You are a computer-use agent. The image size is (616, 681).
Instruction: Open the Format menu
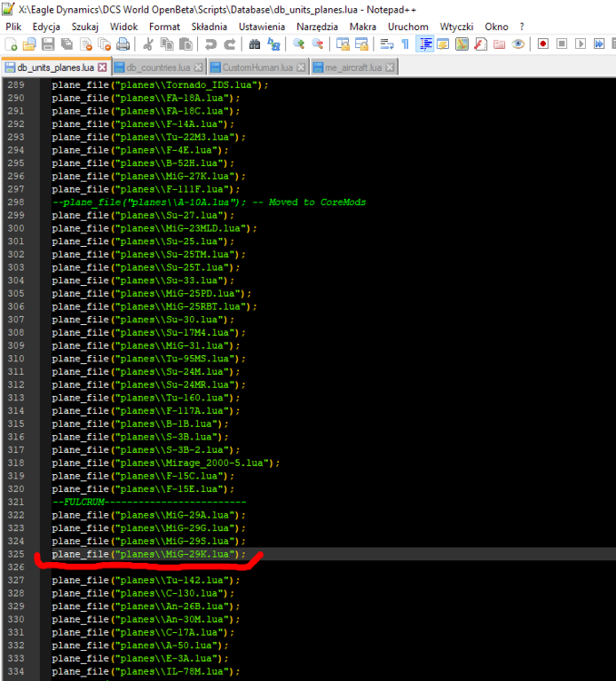pos(164,27)
